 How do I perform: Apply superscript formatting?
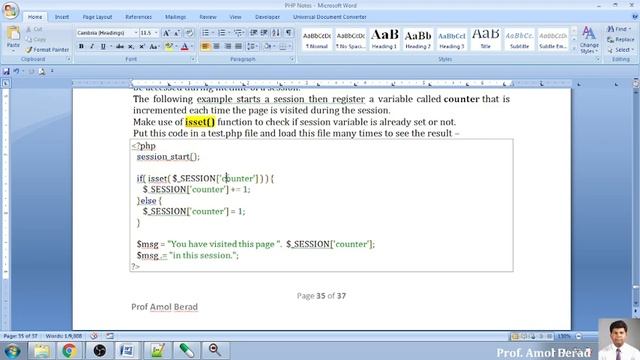click(142, 47)
